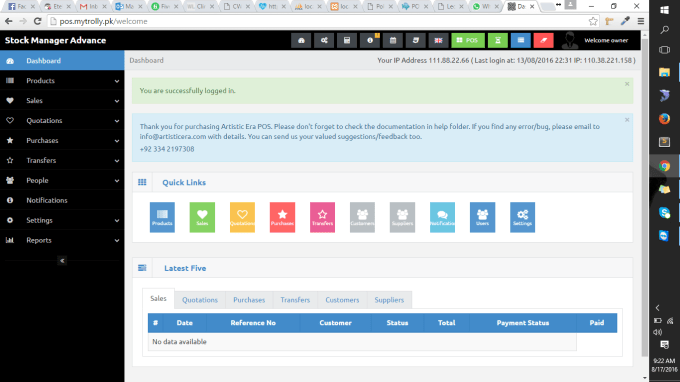Screen dimensions: 680x382
Task: Select Dashboard in the sidebar
Action: tap(62, 61)
